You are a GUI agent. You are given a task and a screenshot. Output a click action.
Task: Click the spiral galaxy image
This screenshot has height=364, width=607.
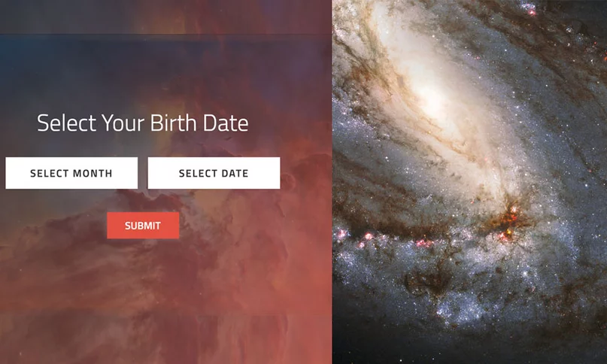pyautogui.click(x=469, y=182)
